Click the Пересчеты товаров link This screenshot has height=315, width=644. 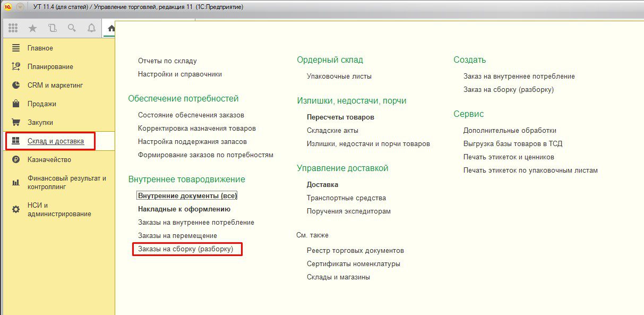pos(340,117)
